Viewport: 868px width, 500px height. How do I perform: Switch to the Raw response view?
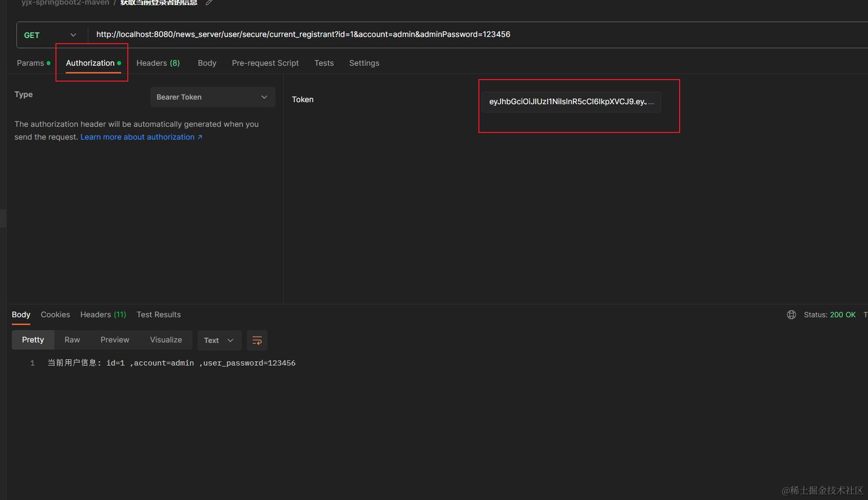click(x=72, y=340)
